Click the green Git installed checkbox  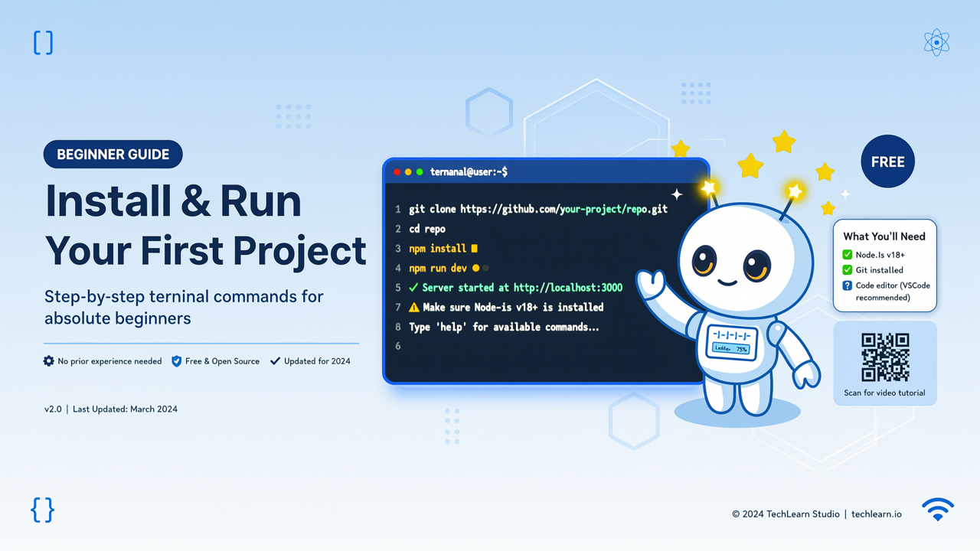848,270
